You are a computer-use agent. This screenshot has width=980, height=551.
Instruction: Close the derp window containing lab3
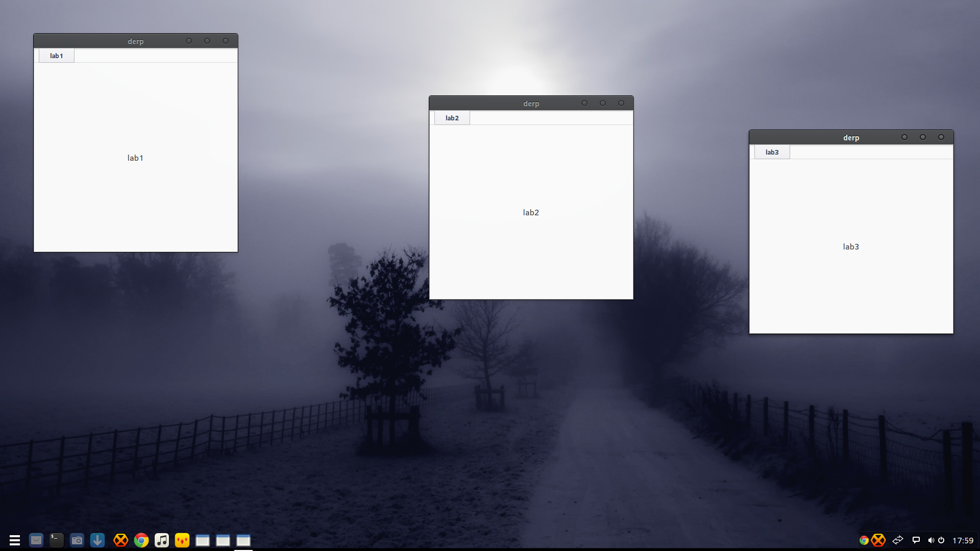point(941,137)
